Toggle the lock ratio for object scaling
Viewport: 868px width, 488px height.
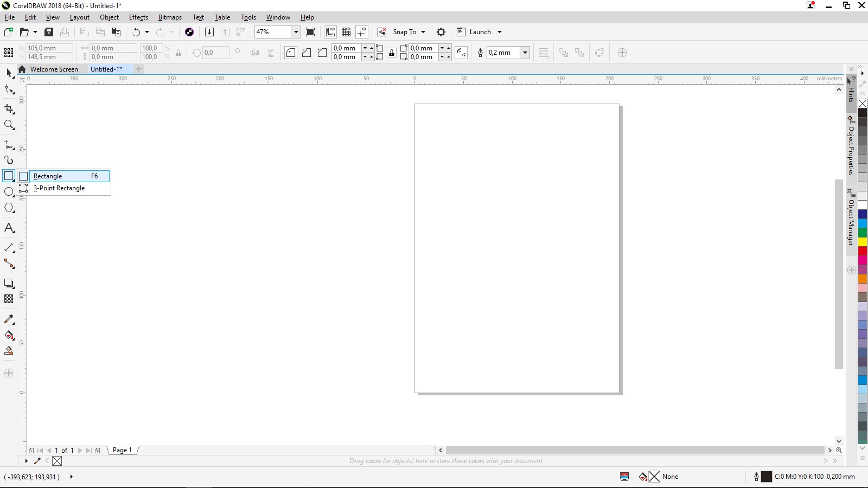coord(179,53)
